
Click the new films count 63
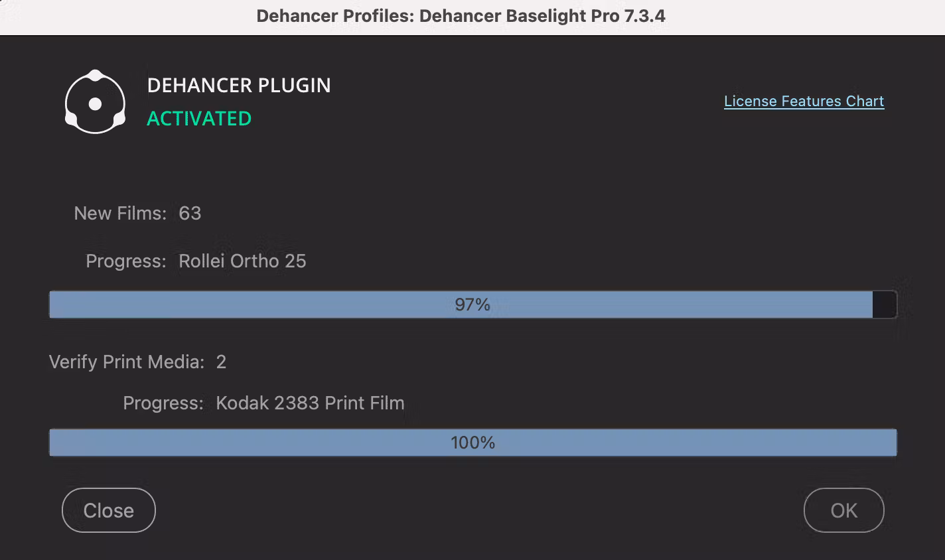tap(190, 213)
